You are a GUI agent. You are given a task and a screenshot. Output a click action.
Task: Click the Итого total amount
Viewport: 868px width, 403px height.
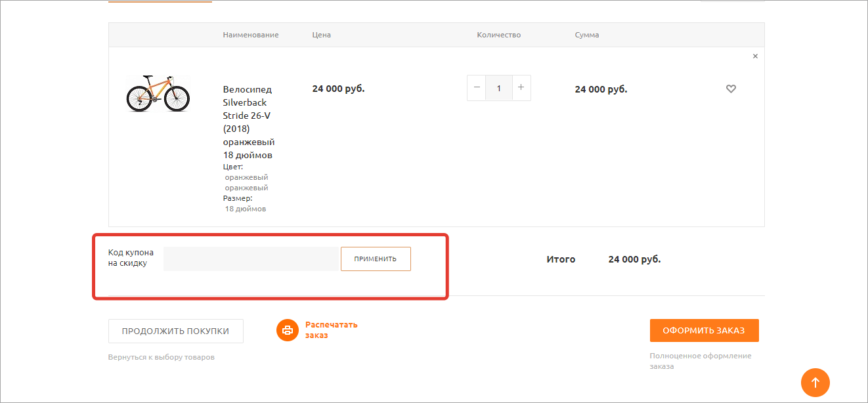634,259
